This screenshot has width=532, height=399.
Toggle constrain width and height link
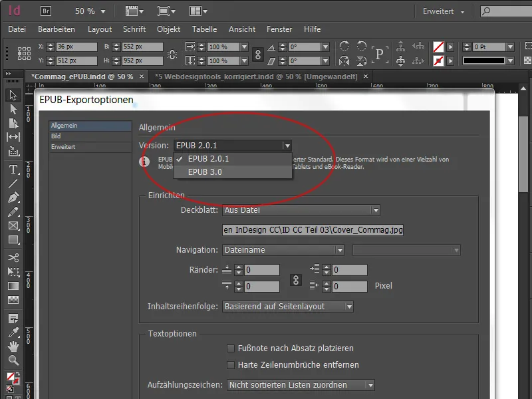point(172,55)
